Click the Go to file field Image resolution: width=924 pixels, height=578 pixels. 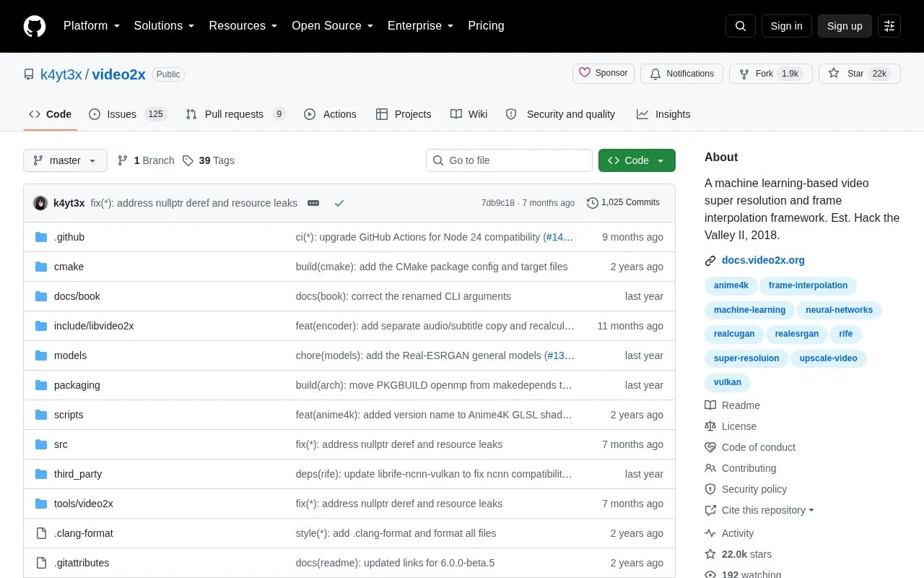pos(509,160)
